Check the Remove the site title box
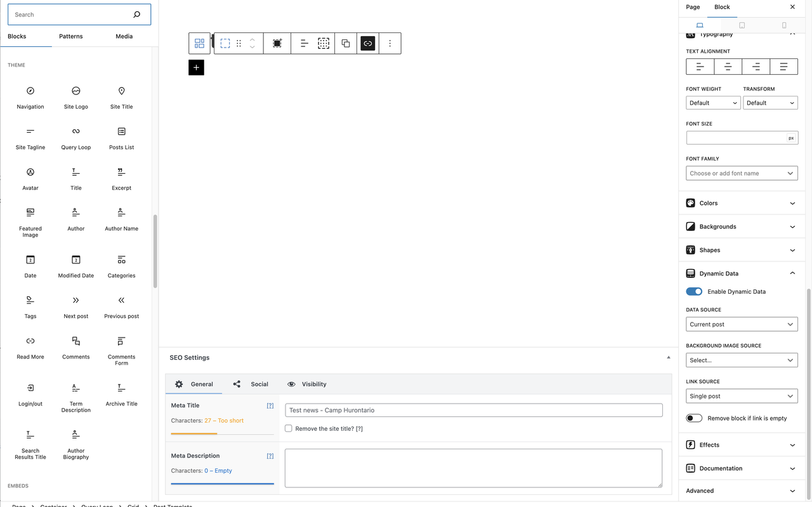Image resolution: width=812 pixels, height=507 pixels. pos(289,428)
